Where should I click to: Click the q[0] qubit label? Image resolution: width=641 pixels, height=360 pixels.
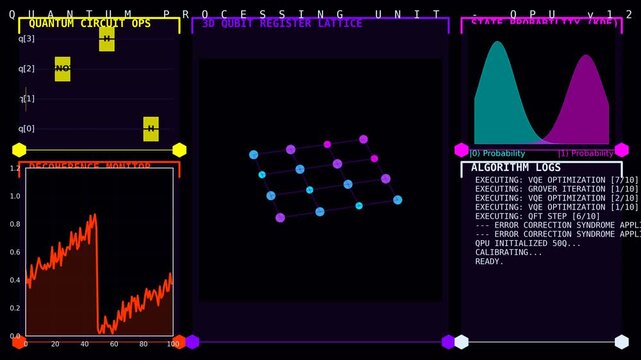(26, 129)
